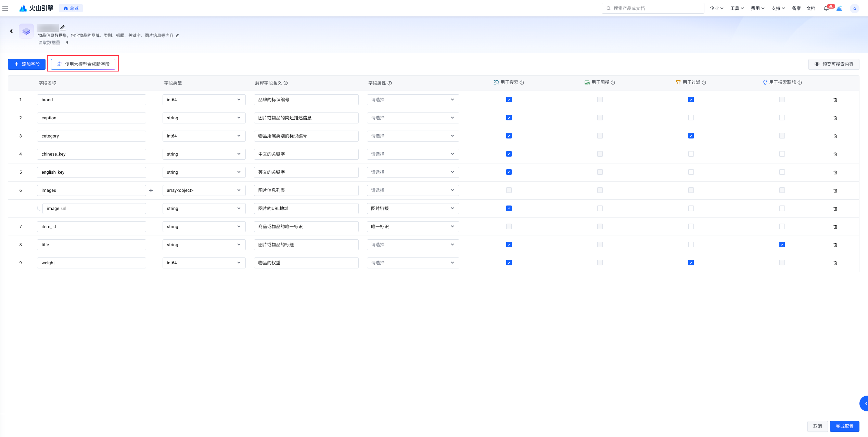The image size is (868, 437).
Task: Click the dataset name edit pencil
Action: tap(63, 28)
